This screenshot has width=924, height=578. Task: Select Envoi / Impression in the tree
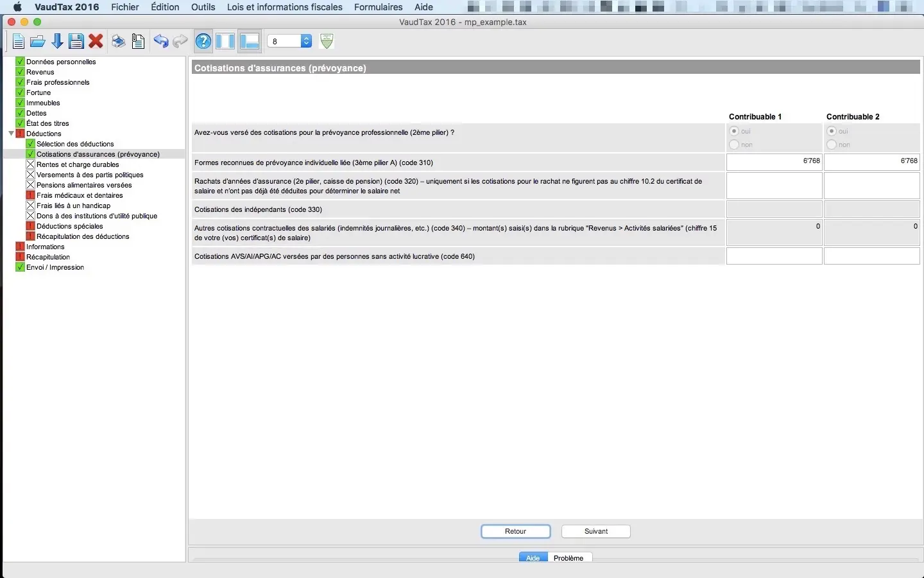click(x=55, y=267)
